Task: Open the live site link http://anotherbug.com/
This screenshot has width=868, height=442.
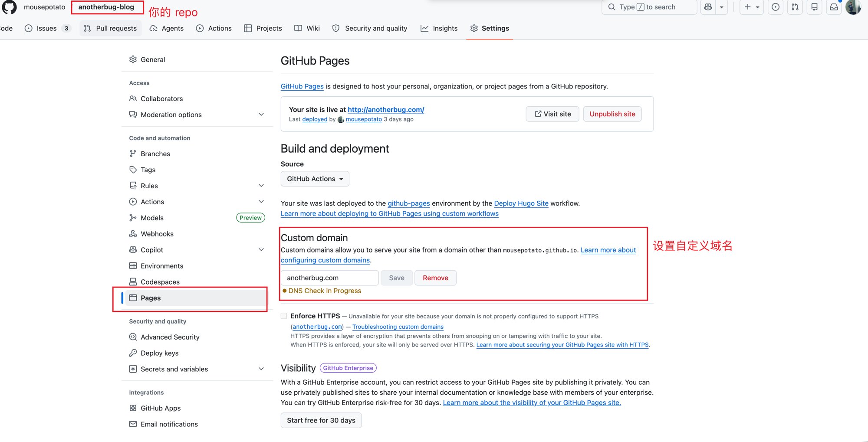Action: click(x=386, y=110)
